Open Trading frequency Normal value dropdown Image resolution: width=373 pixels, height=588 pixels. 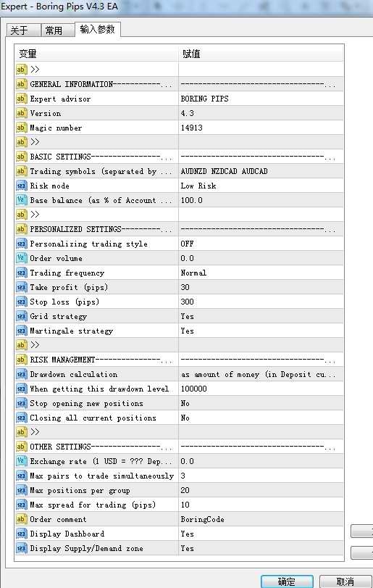(x=261, y=273)
